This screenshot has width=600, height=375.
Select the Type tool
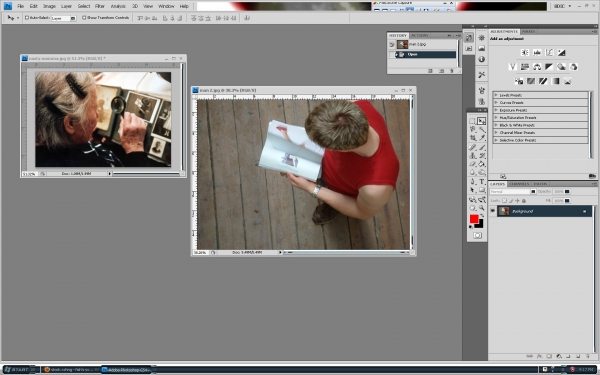(482, 181)
